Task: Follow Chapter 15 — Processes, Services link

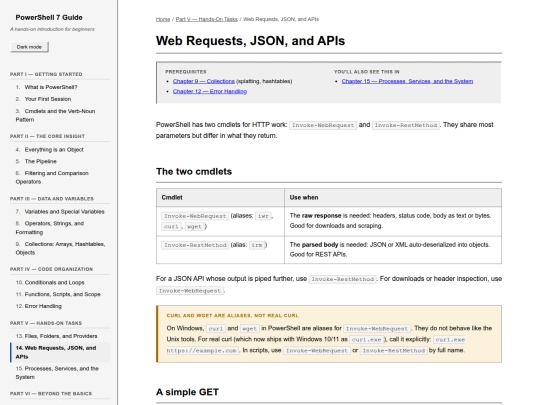Action: [x=407, y=81]
